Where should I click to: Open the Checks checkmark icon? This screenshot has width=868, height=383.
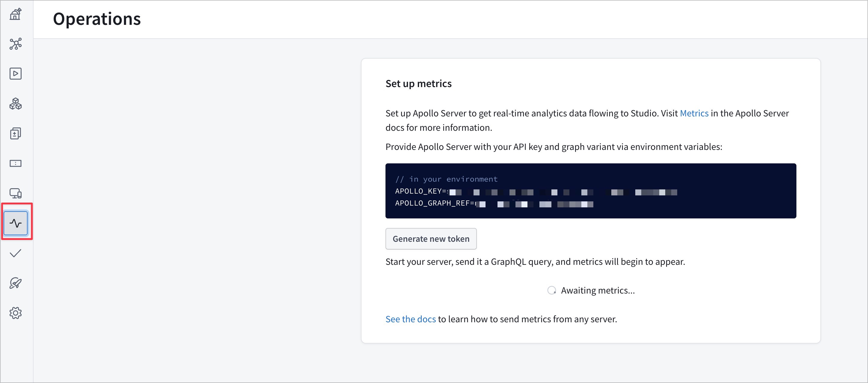16,253
